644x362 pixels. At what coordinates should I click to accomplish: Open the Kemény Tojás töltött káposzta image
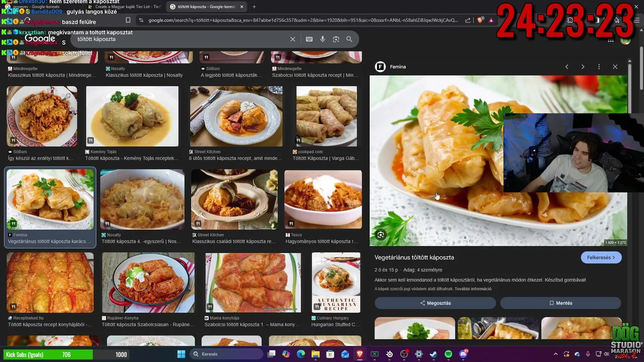(x=132, y=116)
